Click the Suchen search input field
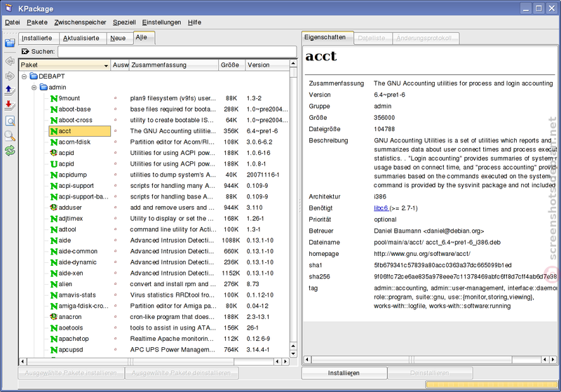Image resolution: width=561 pixels, height=392 pixels. tap(177, 51)
